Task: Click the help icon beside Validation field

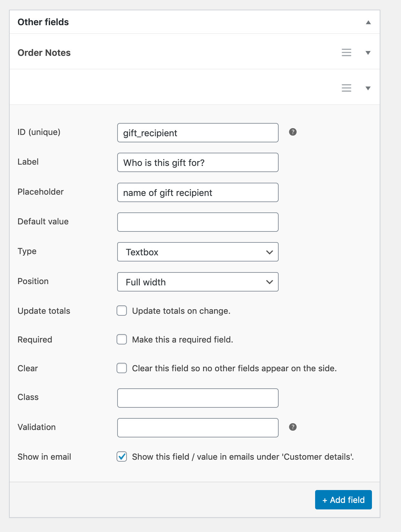Action: tap(293, 427)
